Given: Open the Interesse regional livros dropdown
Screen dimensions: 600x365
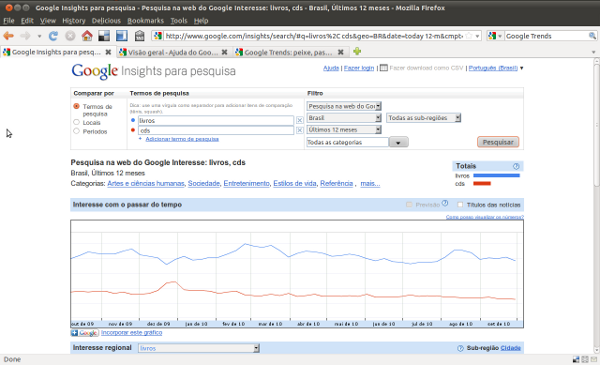Looking at the screenshot, I should point(199,348).
